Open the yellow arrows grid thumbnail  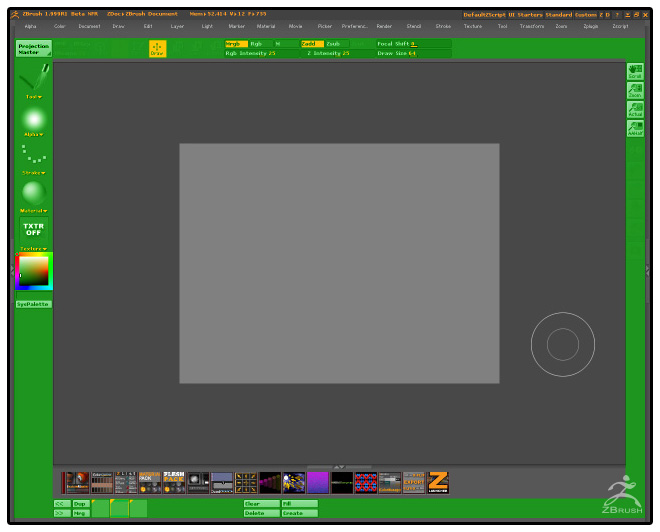click(246, 482)
